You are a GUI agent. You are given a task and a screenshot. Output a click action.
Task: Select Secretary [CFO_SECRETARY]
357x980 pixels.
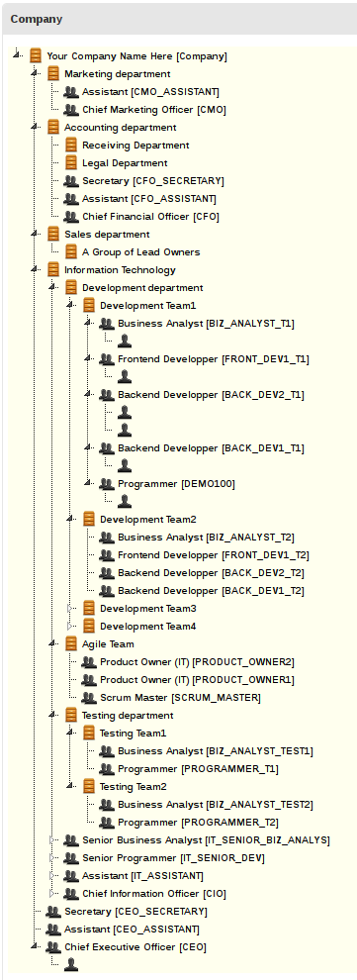pos(153,181)
